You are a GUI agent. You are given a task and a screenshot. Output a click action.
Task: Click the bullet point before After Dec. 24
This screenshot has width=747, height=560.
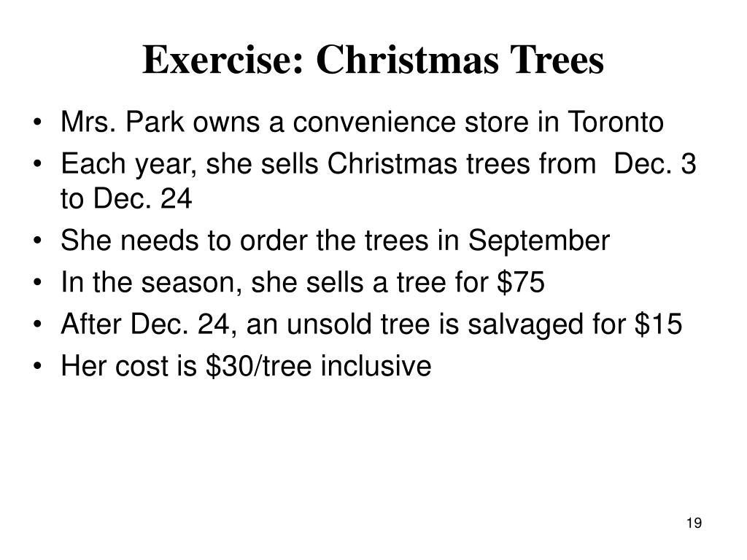(x=37, y=324)
